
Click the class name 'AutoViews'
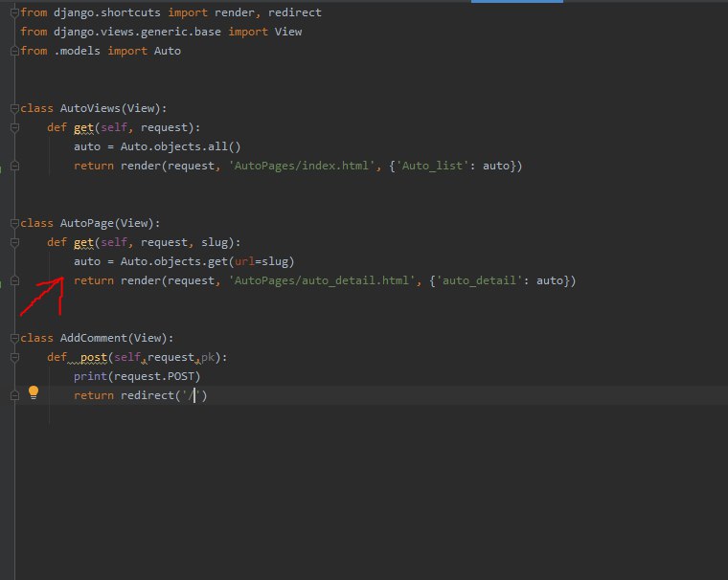pyautogui.click(x=90, y=108)
